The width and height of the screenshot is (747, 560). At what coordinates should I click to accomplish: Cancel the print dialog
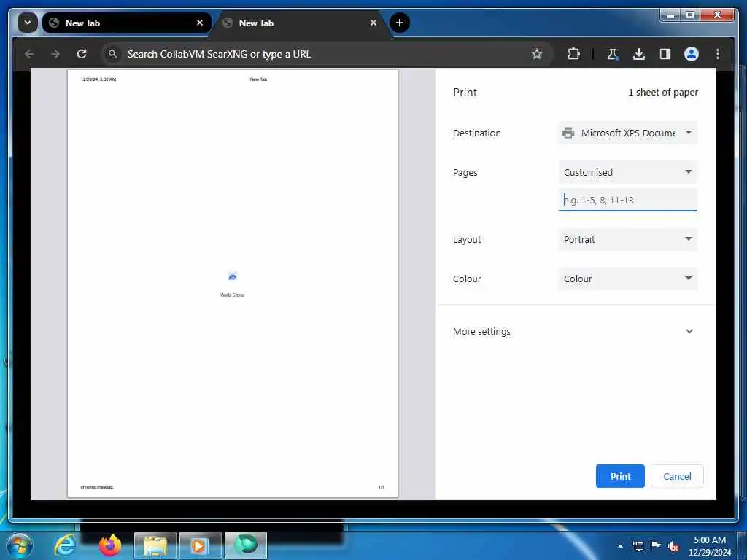click(677, 476)
